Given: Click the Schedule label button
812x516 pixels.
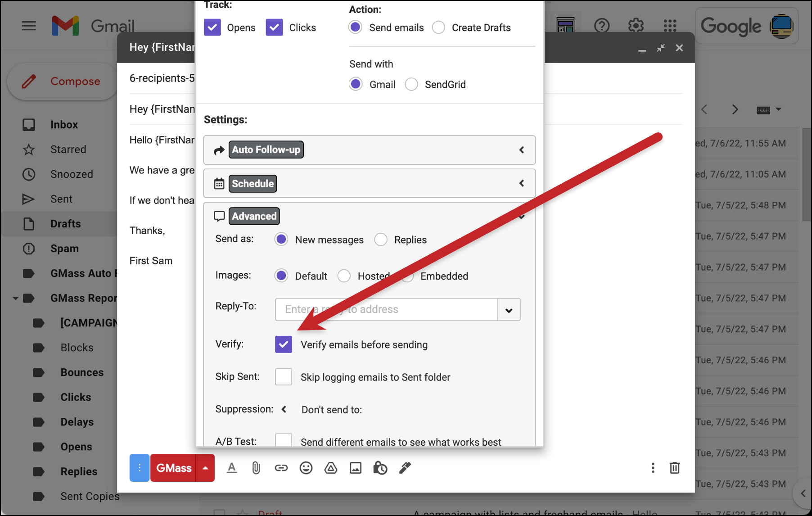Looking at the screenshot, I should 253,184.
